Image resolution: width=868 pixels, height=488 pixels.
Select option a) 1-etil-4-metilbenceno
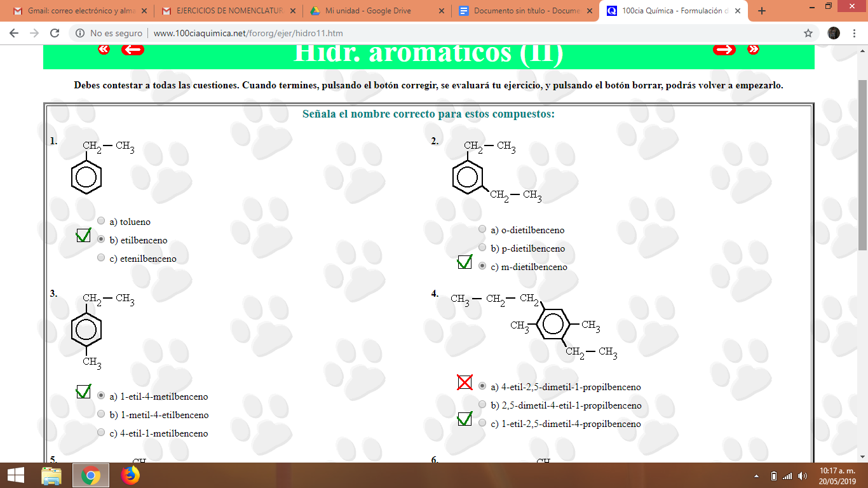tap(101, 396)
